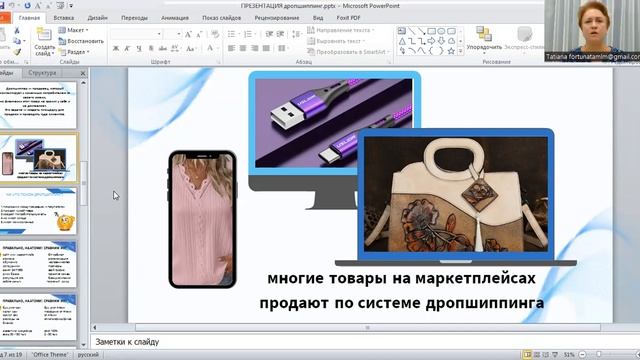This screenshot has width=640, height=360.
Task: Click the increase font size icon
Action: [x=188, y=34]
